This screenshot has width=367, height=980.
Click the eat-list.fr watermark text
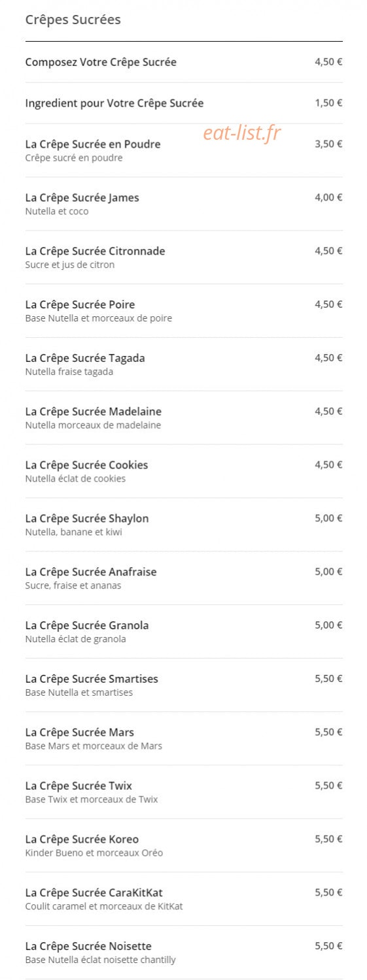[242, 133]
